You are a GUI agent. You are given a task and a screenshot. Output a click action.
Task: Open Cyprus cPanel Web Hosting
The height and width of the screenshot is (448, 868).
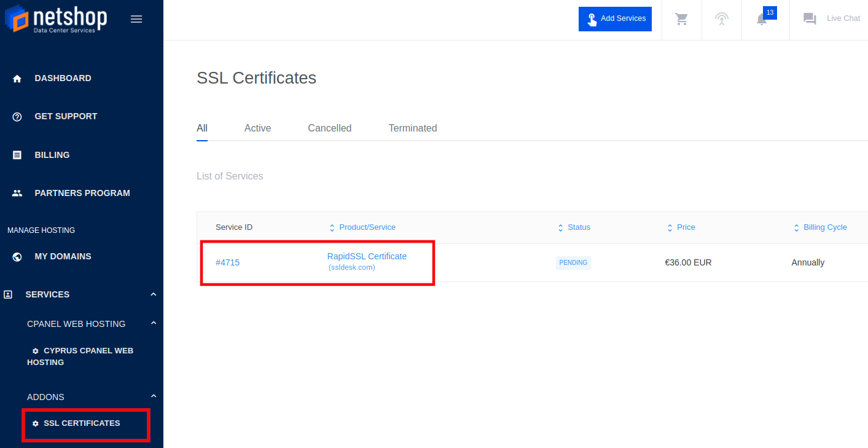tap(80, 356)
